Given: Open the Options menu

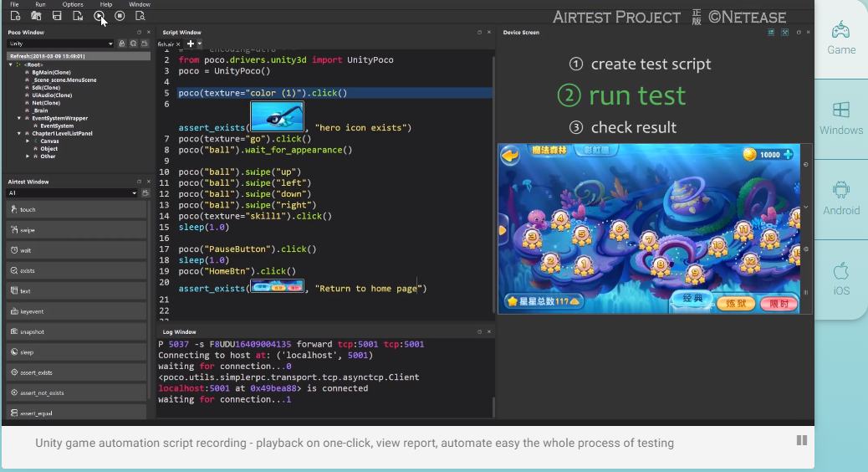Looking at the screenshot, I should pos(73,4).
